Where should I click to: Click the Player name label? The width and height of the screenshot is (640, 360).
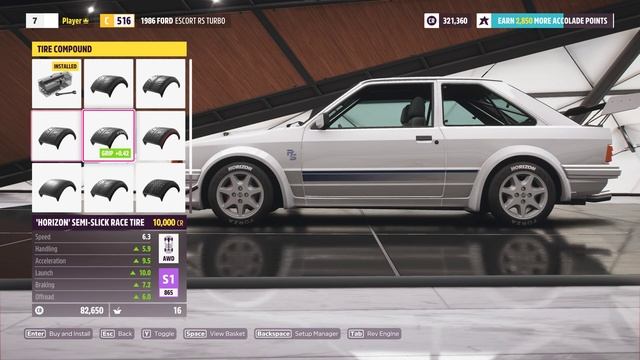tap(72, 21)
